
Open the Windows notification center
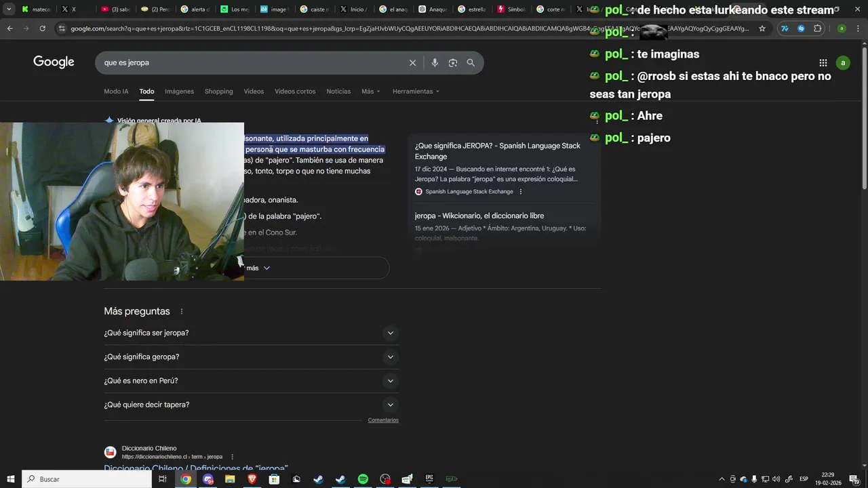[854, 479]
